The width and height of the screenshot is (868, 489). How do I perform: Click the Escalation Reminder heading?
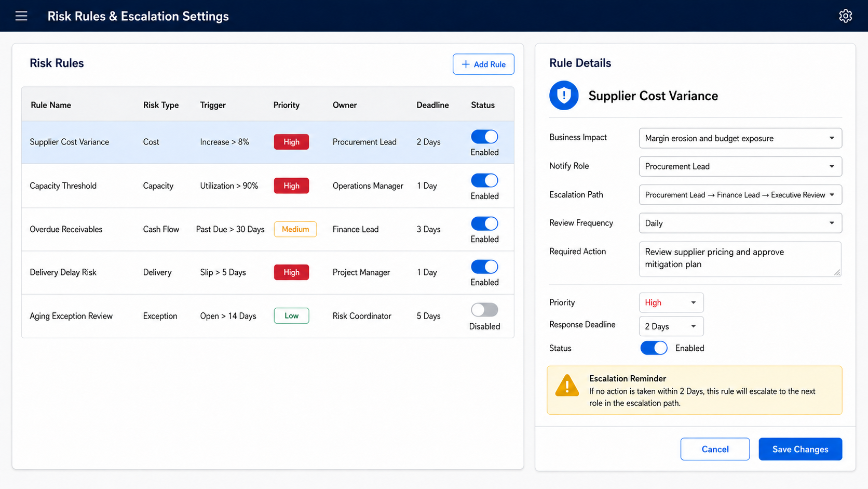[628, 378]
